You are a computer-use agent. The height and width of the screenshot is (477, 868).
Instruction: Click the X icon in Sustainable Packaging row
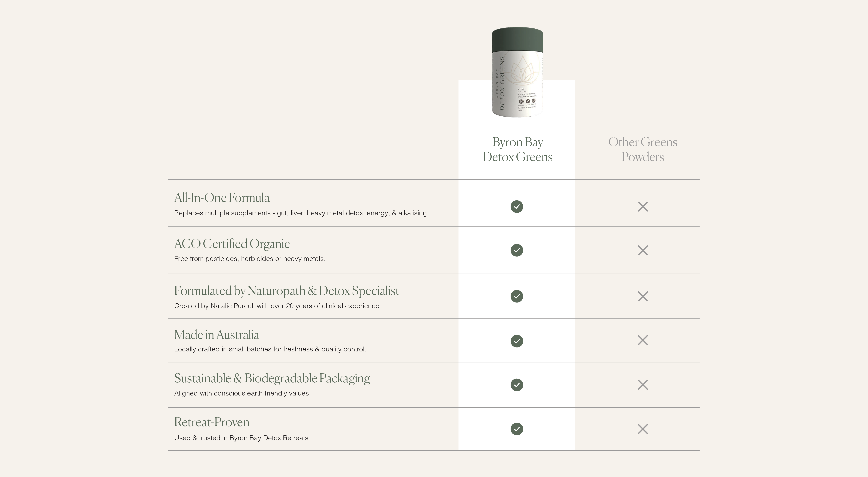(643, 385)
